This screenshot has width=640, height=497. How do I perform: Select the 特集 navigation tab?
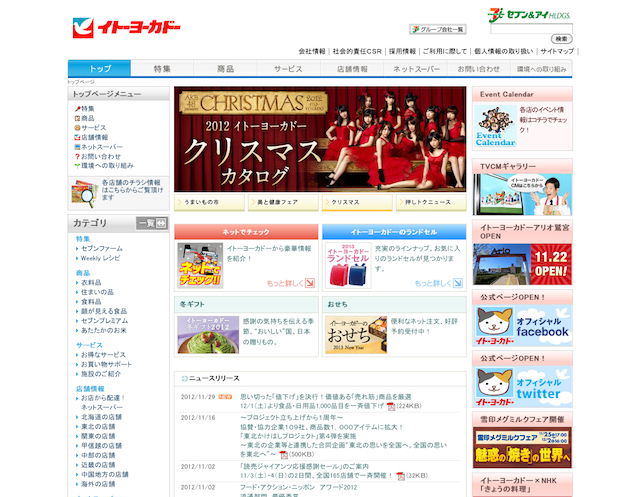tap(162, 69)
